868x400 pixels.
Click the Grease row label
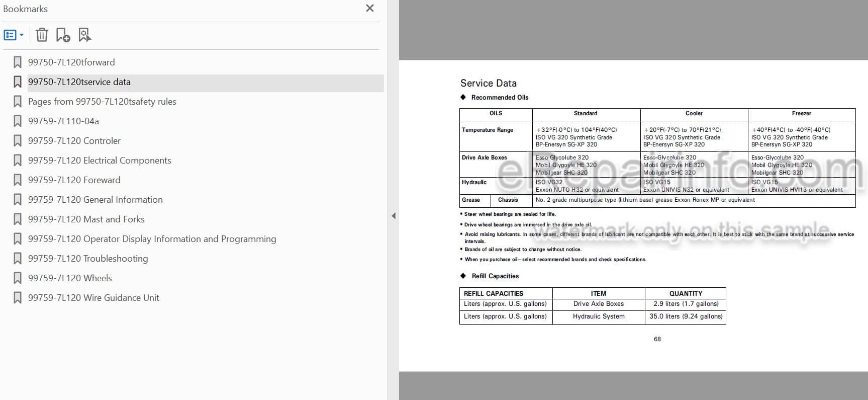(471, 200)
